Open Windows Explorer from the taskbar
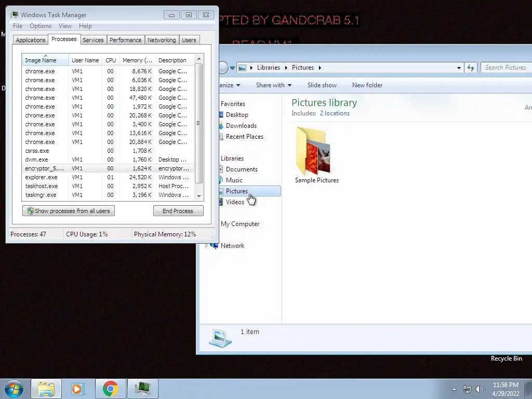The height and width of the screenshot is (399, 532). (x=46, y=389)
